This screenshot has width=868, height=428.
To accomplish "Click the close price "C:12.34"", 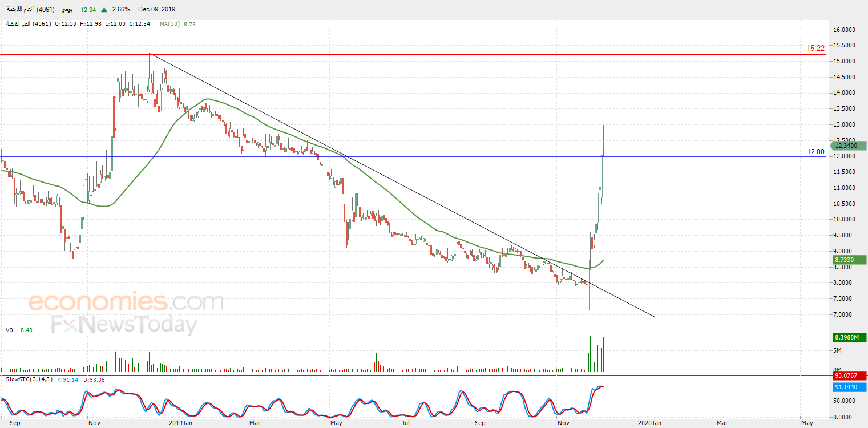I will (x=140, y=24).
